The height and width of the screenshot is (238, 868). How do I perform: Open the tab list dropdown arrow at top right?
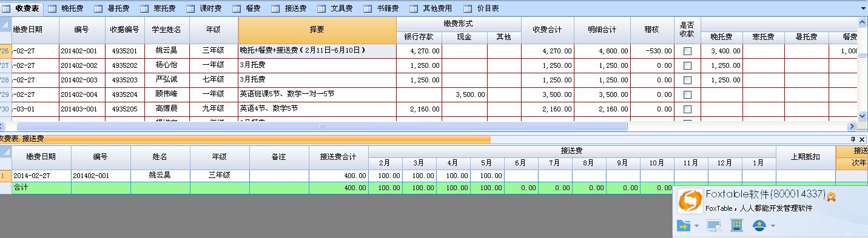863,9
